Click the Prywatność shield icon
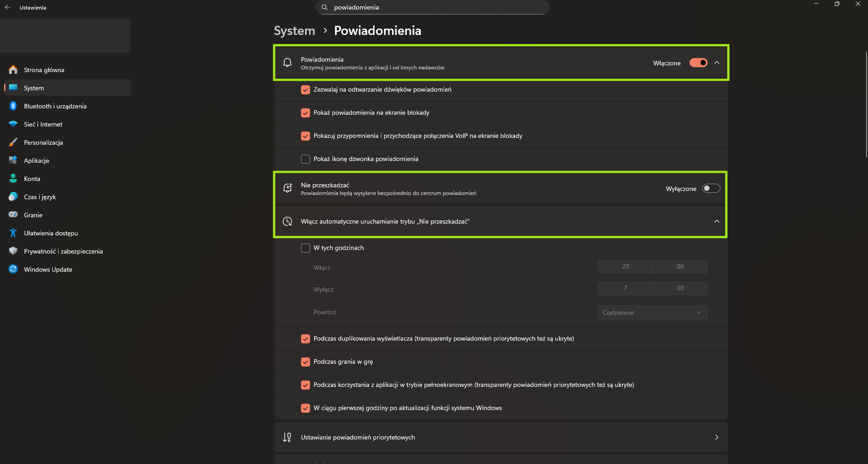868x464 pixels. [13, 251]
